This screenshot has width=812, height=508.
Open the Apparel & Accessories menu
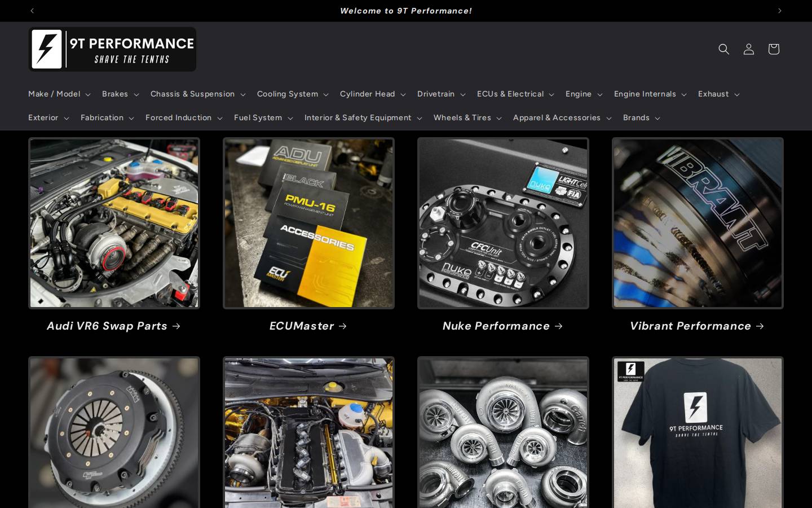click(x=562, y=118)
